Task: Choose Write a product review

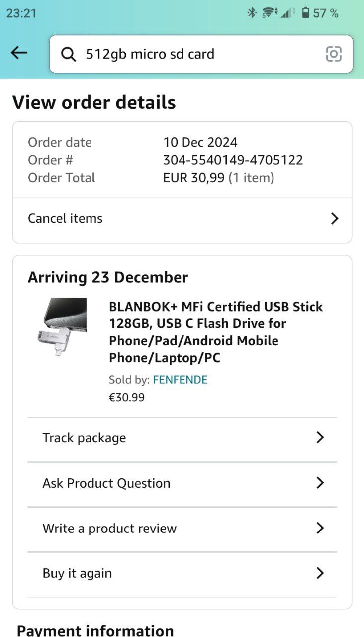Action: click(109, 529)
